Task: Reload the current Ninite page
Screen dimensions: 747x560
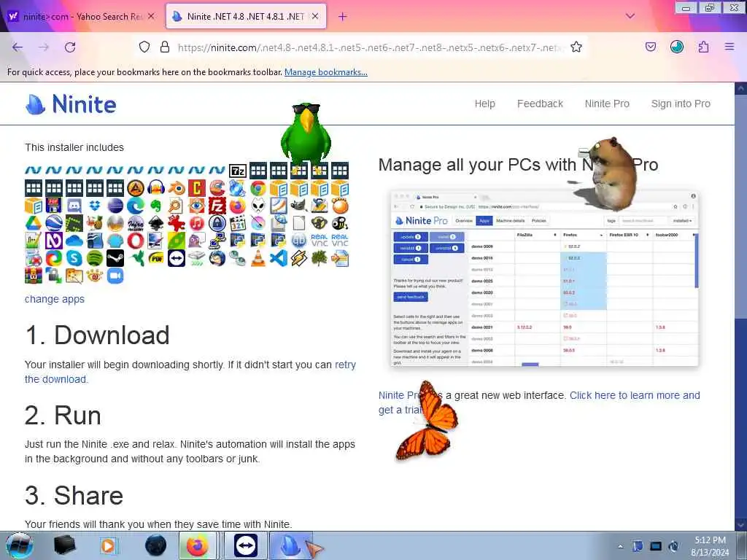Action: pyautogui.click(x=70, y=47)
